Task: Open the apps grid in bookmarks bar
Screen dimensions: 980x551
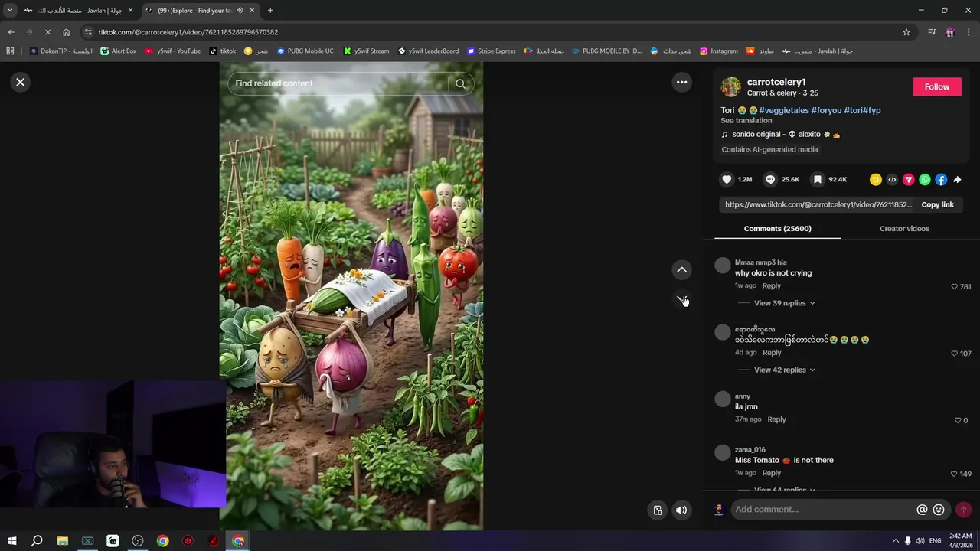Action: coord(10,51)
